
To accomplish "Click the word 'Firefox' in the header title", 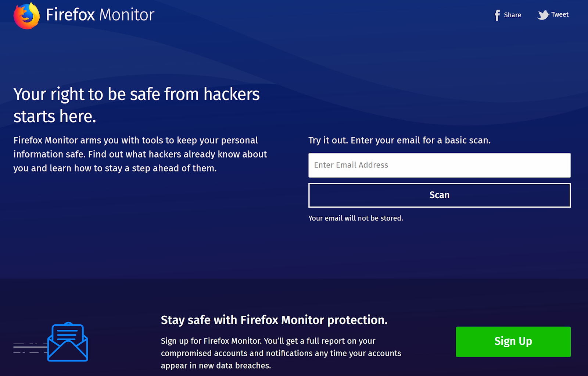I will [70, 15].
